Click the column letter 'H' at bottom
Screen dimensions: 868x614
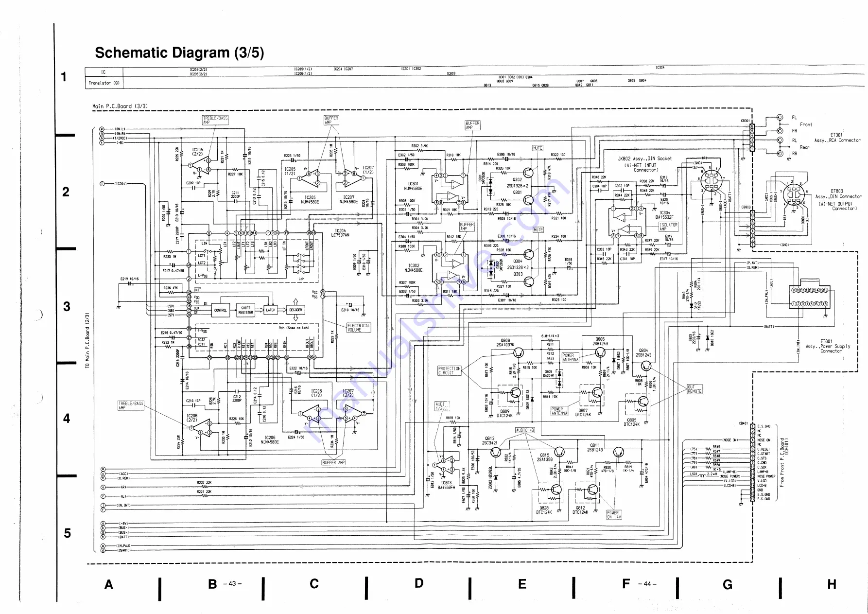[832, 584]
